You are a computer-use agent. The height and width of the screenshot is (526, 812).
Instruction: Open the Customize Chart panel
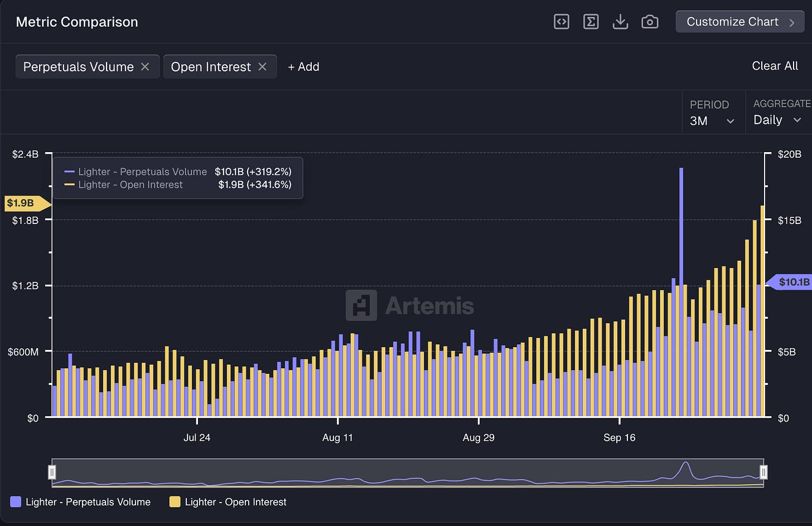pyautogui.click(x=732, y=22)
